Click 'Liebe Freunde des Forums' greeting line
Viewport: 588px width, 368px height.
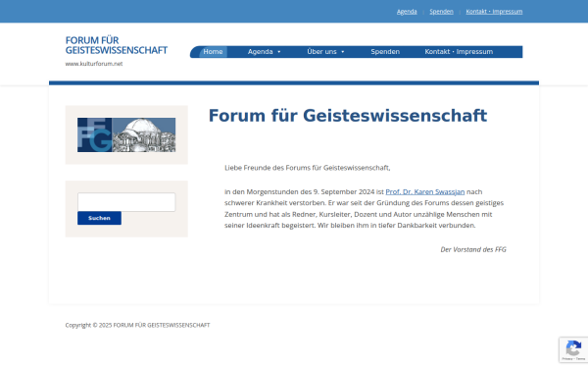pyautogui.click(x=307, y=168)
